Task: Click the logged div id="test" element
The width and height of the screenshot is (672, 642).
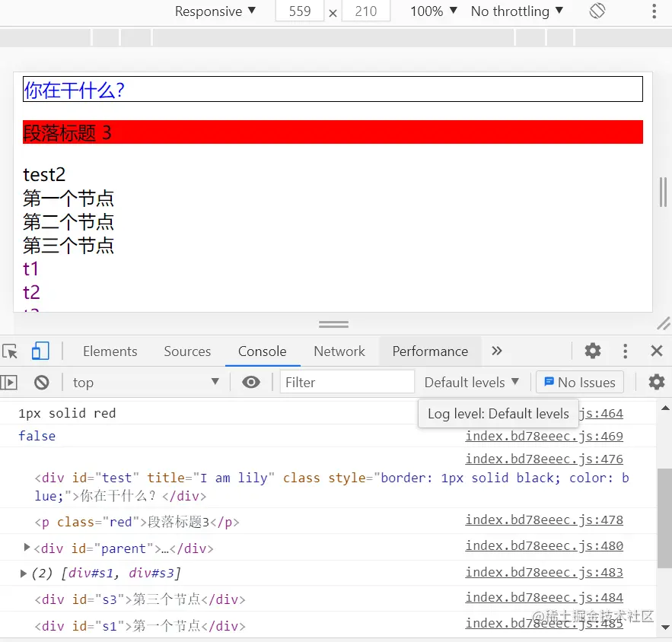Action: click(x=332, y=487)
